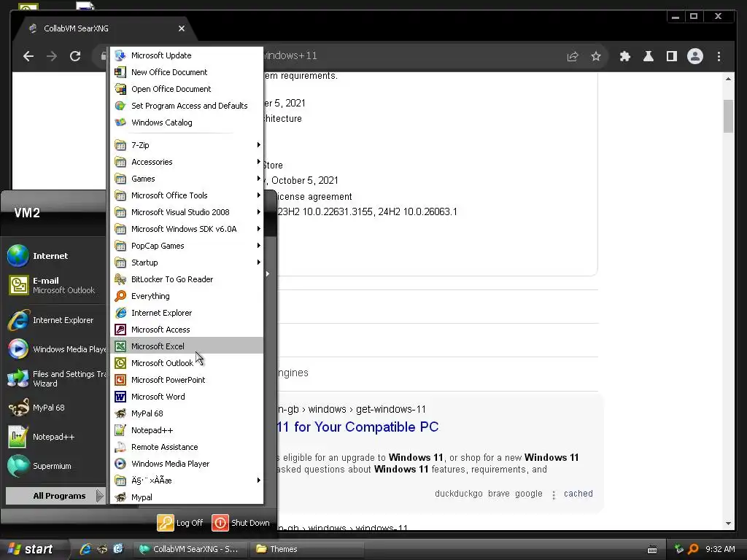Launch MyPal 68 from All Programs list
Viewport: 747px width, 560px height.
click(x=186, y=413)
